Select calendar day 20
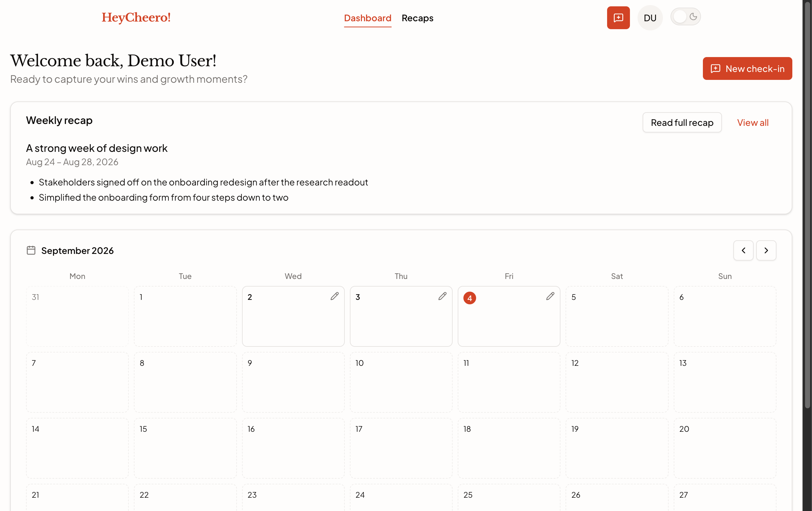Screen dimensions: 812x511 (x=725, y=448)
